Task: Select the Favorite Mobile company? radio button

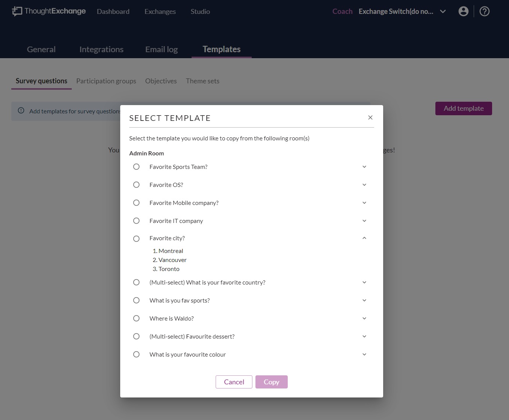Action: click(x=136, y=203)
